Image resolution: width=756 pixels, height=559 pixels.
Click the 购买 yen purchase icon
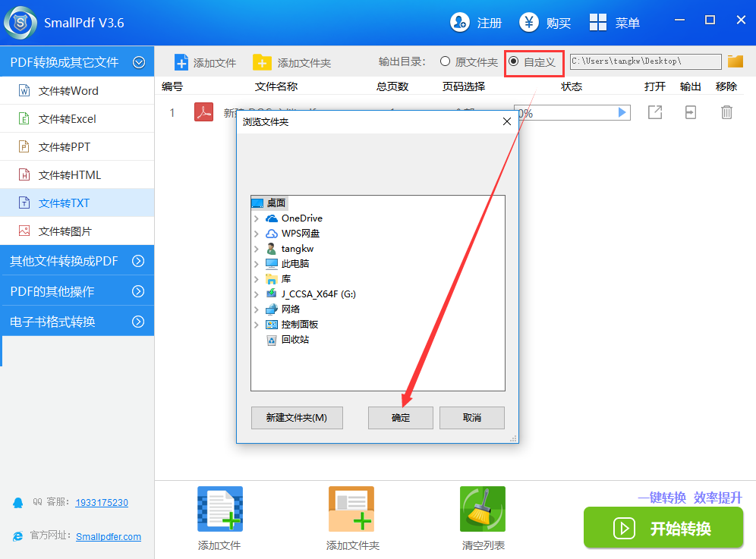pyautogui.click(x=529, y=22)
